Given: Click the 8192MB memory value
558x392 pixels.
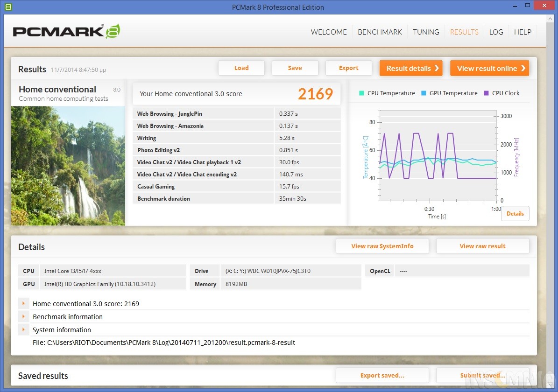Looking at the screenshot, I should tap(236, 284).
